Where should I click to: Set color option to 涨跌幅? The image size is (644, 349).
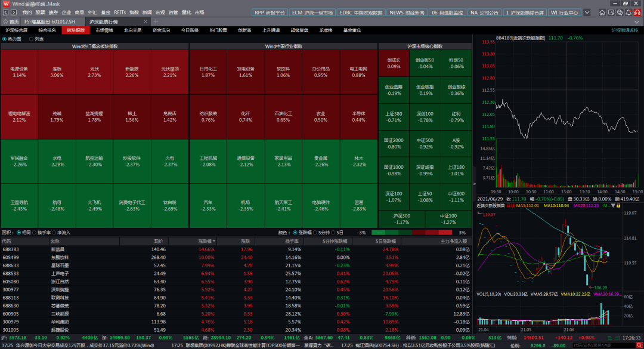tap(295, 233)
